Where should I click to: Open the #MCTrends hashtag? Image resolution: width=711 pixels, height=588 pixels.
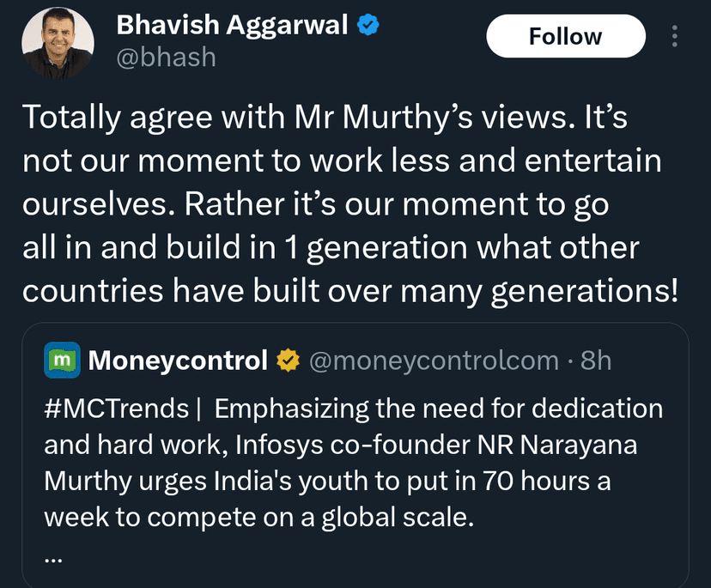point(116,408)
